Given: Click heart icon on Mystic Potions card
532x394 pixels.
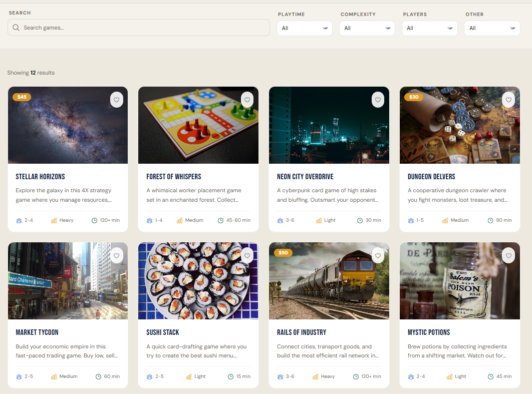Looking at the screenshot, I should point(508,256).
